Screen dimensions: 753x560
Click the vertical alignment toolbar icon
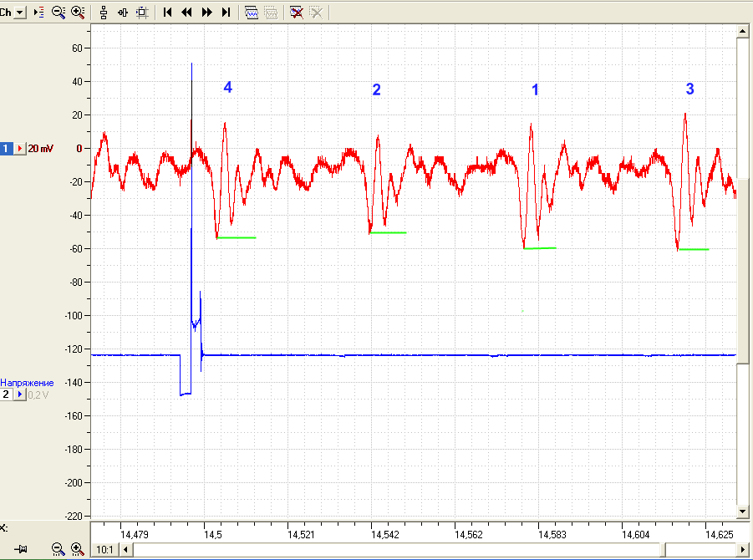click(104, 13)
